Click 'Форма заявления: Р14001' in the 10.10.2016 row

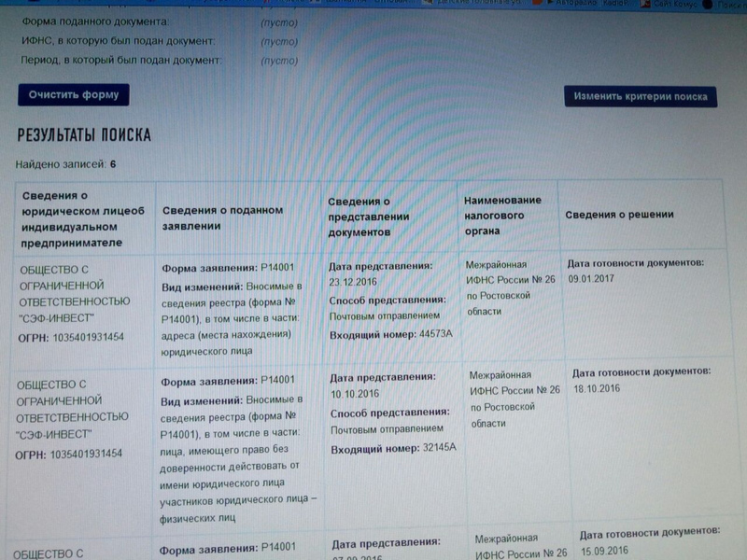click(227, 381)
